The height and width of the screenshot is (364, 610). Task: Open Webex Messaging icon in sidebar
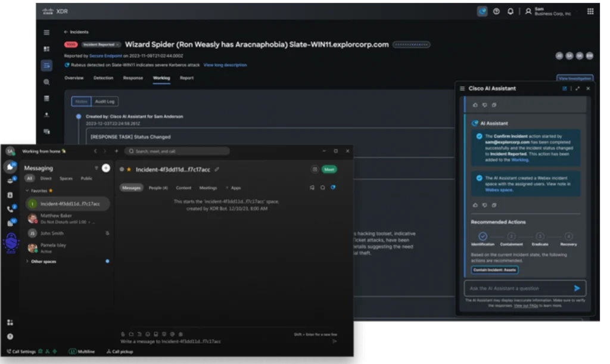[10, 167]
